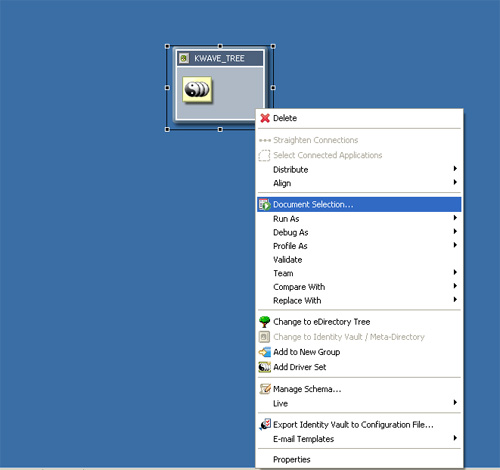Image resolution: width=500 pixels, height=470 pixels.
Task: Open Manage Schema… entry
Action: tap(359, 389)
